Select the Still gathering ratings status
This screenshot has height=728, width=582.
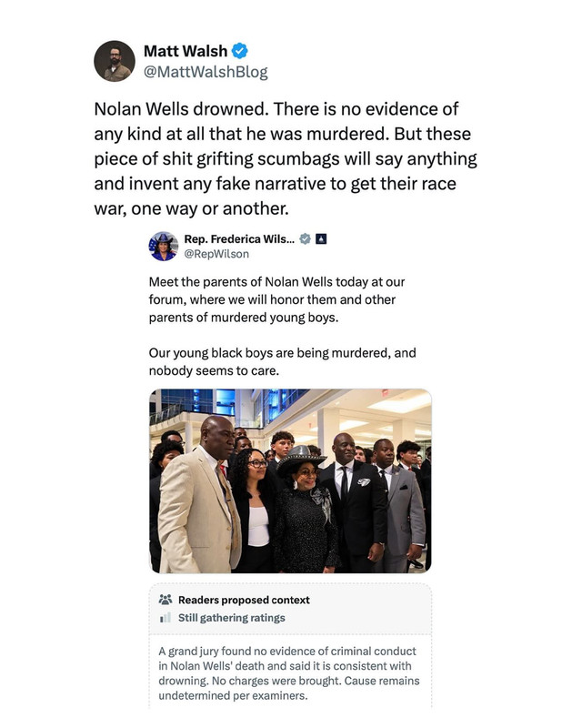click(x=232, y=618)
